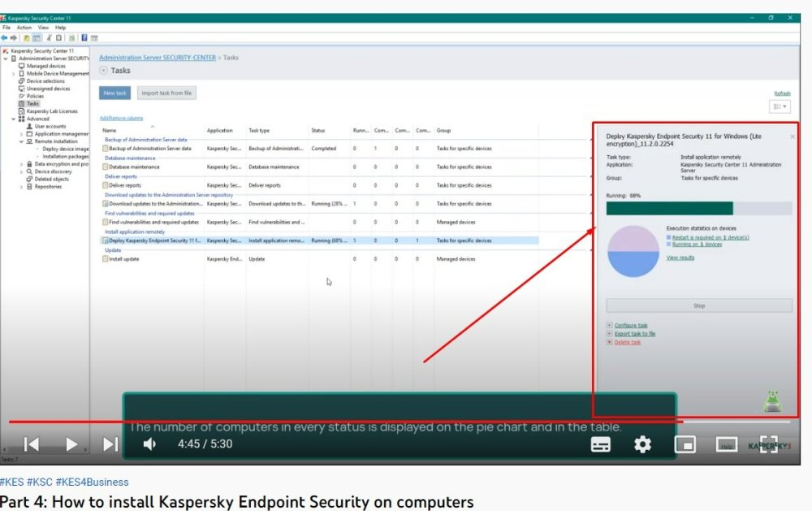Viewport: 812px width, 511px height.
Task: Click Configure task link
Action: tap(631, 326)
